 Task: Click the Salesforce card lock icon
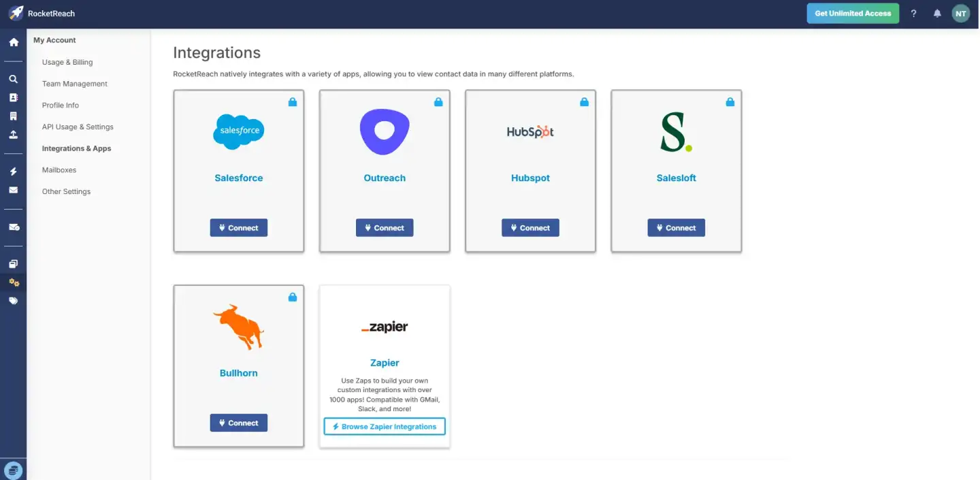click(293, 102)
